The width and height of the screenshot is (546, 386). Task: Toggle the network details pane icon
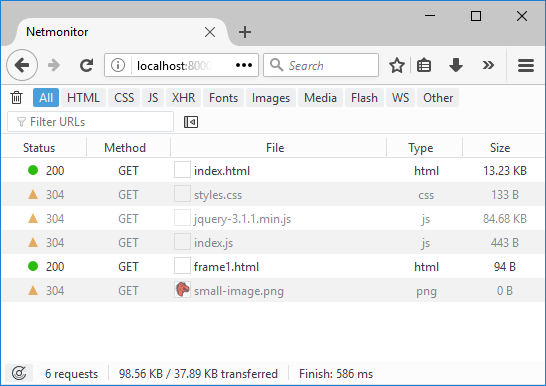(191, 122)
